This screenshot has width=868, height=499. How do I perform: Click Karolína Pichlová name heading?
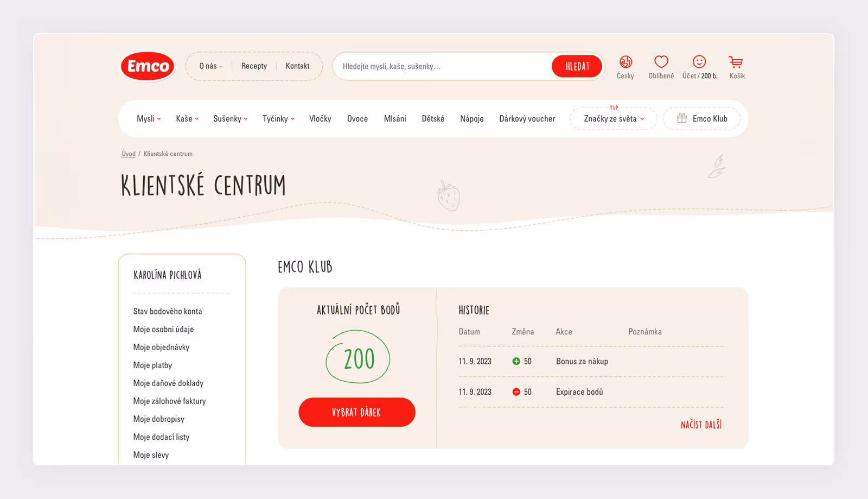(168, 275)
